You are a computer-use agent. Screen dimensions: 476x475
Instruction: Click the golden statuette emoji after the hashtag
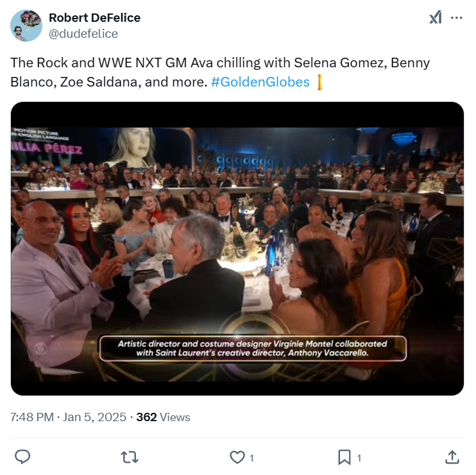[x=319, y=82]
